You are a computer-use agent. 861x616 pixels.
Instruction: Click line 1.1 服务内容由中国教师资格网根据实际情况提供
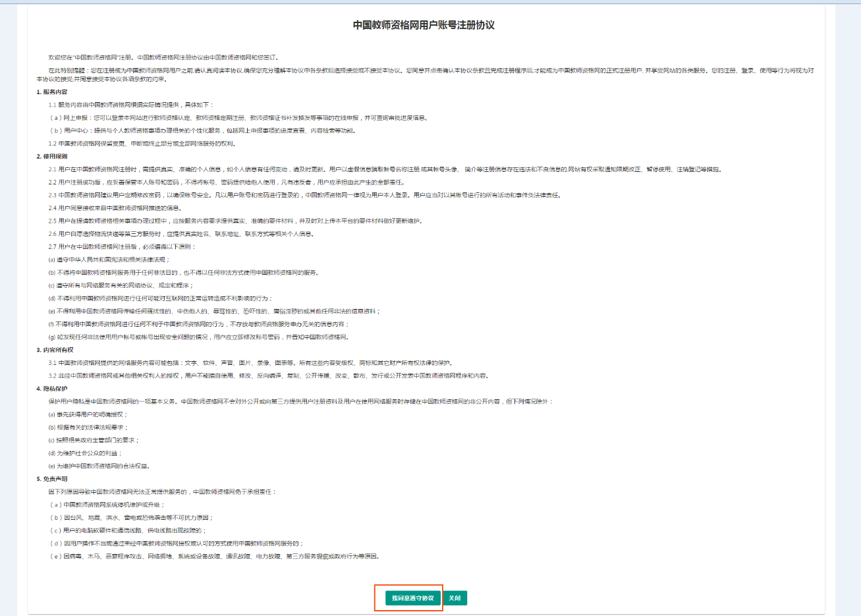click(x=130, y=105)
